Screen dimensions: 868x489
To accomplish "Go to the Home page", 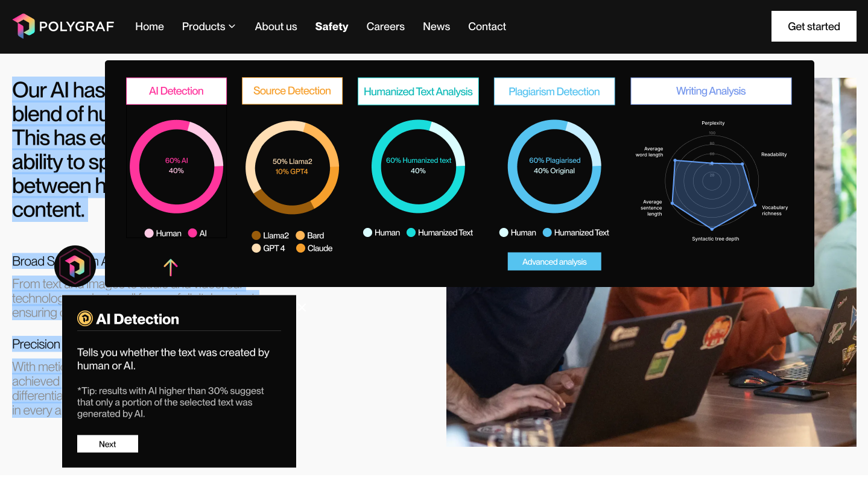I will [150, 27].
